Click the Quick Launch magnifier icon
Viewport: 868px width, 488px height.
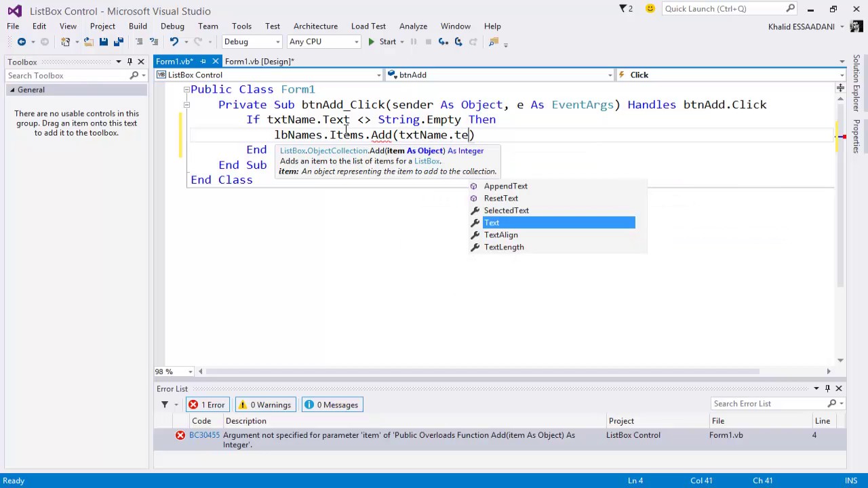pos(791,9)
